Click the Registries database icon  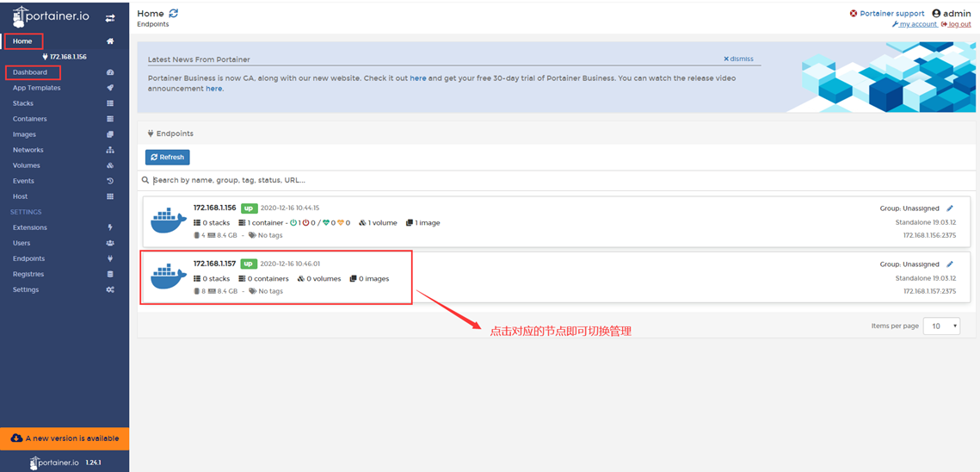[110, 274]
